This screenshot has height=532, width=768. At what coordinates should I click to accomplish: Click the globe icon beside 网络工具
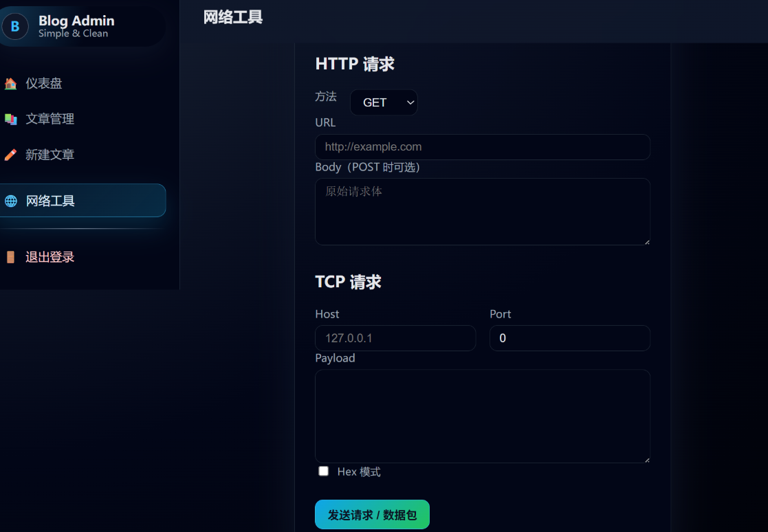click(x=10, y=201)
